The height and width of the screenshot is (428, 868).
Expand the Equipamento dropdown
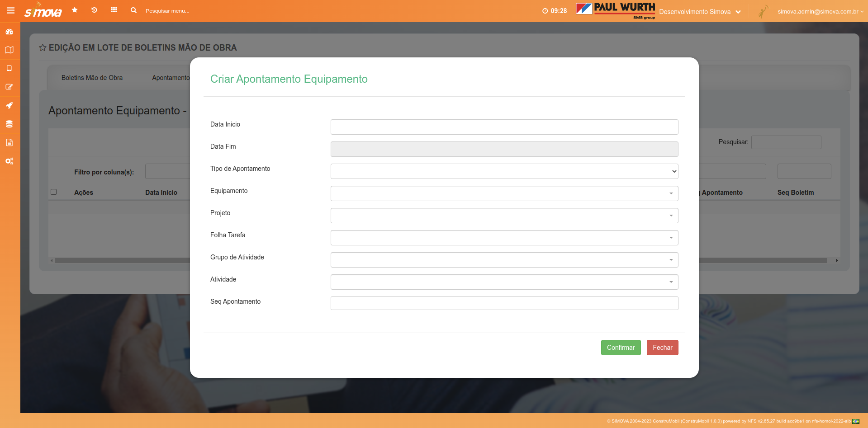coord(504,193)
